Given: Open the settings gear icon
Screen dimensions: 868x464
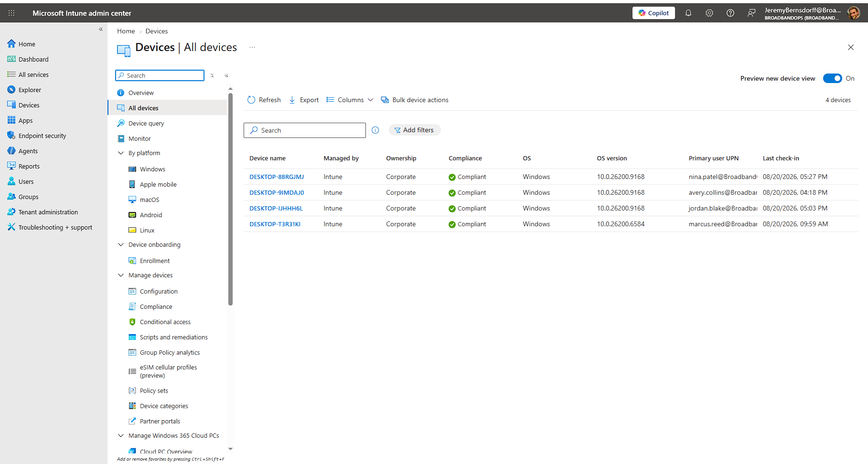Looking at the screenshot, I should (709, 13).
